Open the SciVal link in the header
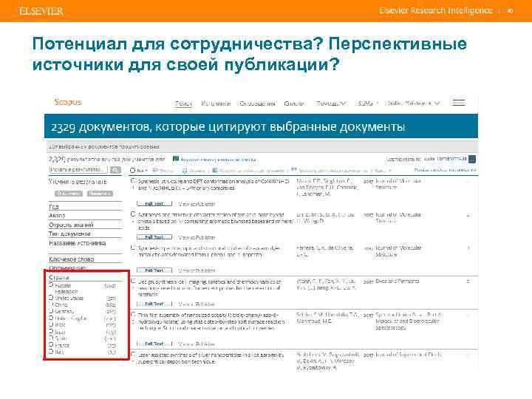 coord(368,103)
